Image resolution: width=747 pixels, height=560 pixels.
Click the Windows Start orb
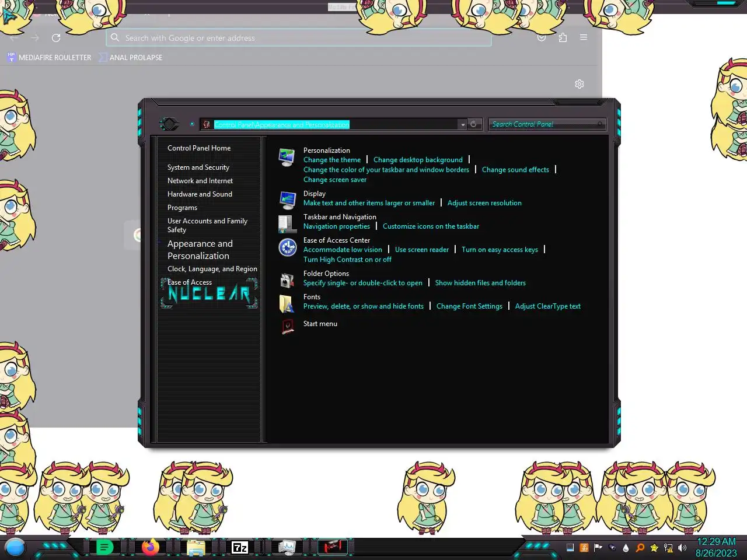coord(15,547)
